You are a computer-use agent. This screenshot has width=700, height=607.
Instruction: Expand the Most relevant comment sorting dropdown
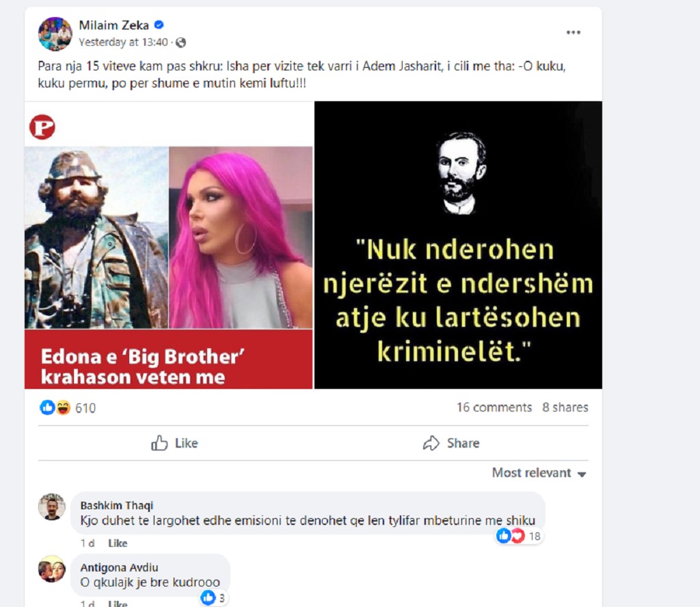539,472
